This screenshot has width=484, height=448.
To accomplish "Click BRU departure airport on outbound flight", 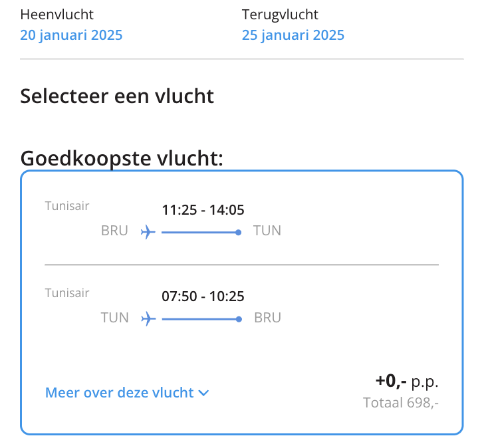I will [114, 231].
